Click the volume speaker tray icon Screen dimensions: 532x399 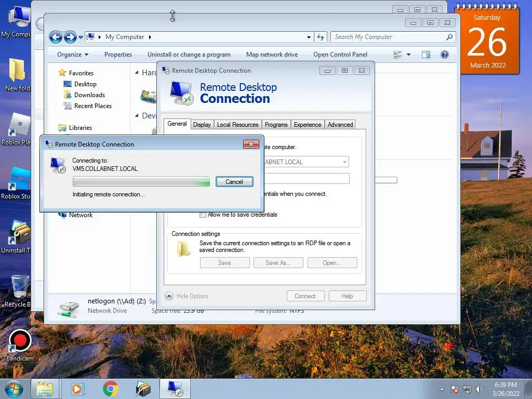point(479,389)
